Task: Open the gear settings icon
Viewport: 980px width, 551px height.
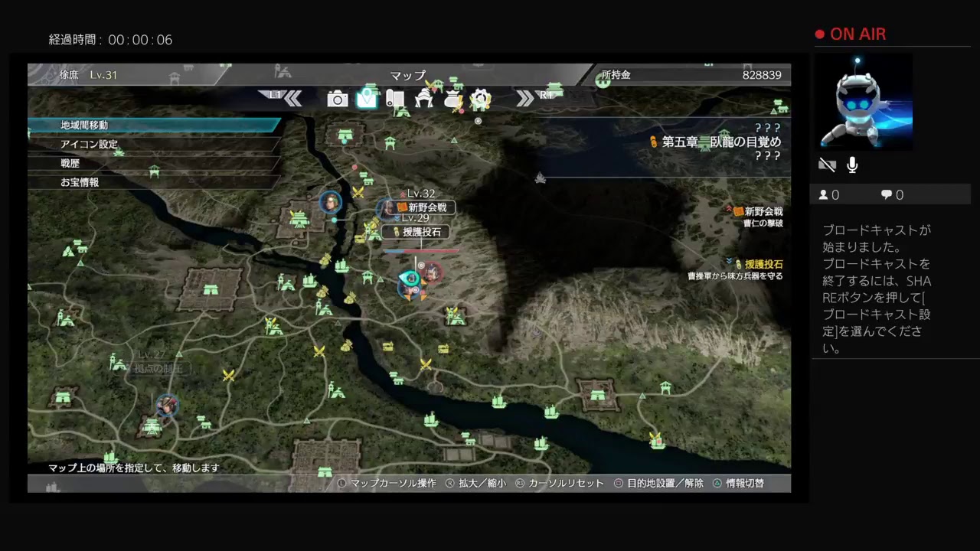Action: (480, 99)
